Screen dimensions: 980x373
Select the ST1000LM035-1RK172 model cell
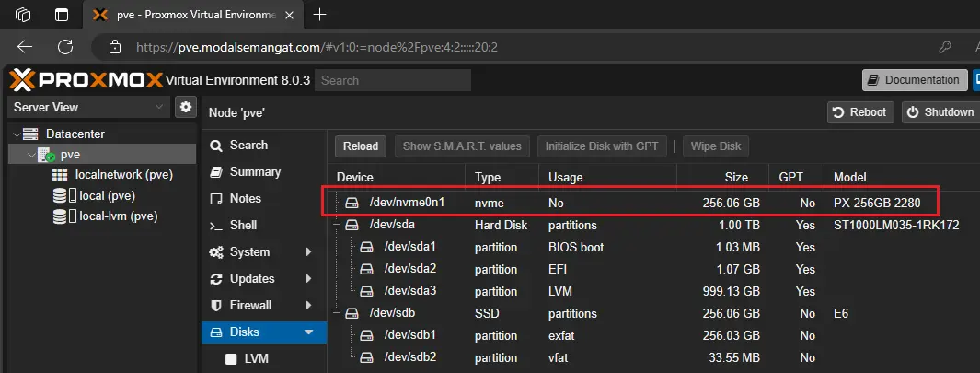pyautogui.click(x=896, y=226)
